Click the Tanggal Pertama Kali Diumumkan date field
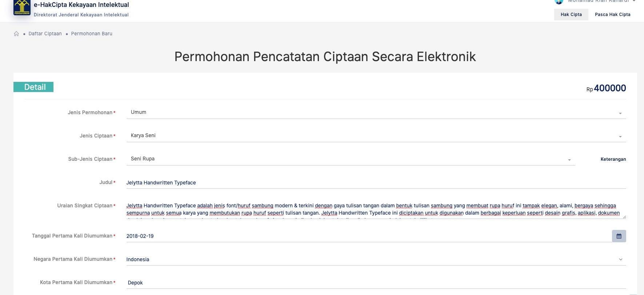The height and width of the screenshot is (295, 644). click(x=364, y=236)
